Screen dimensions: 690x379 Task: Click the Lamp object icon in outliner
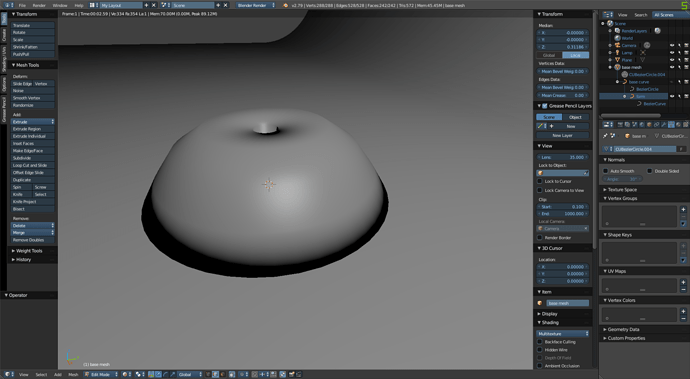(x=617, y=52)
